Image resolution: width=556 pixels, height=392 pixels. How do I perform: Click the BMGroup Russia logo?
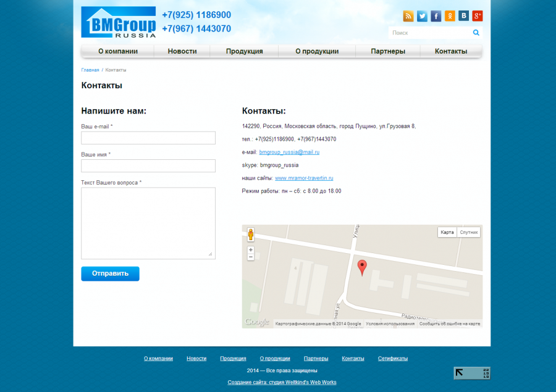point(119,22)
